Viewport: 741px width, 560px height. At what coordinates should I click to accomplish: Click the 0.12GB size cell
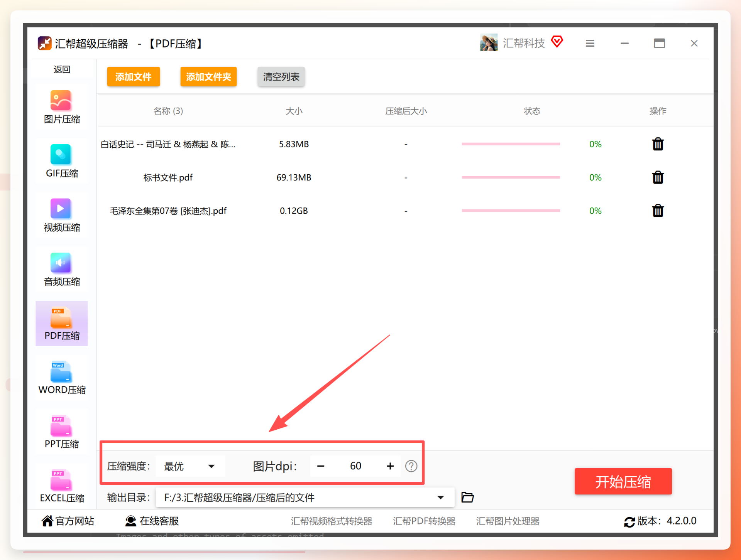[294, 211]
